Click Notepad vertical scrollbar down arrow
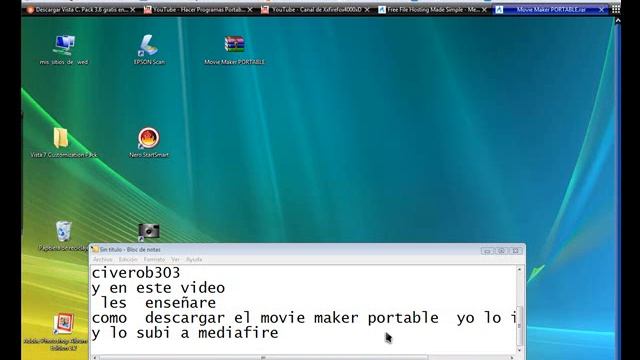Viewport: 640px width, 360px height. tap(520, 350)
